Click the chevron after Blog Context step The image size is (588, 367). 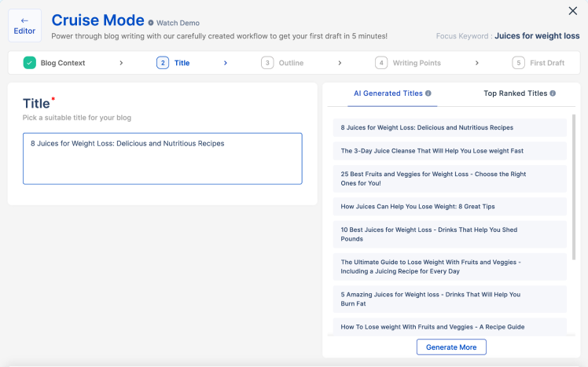[121, 63]
